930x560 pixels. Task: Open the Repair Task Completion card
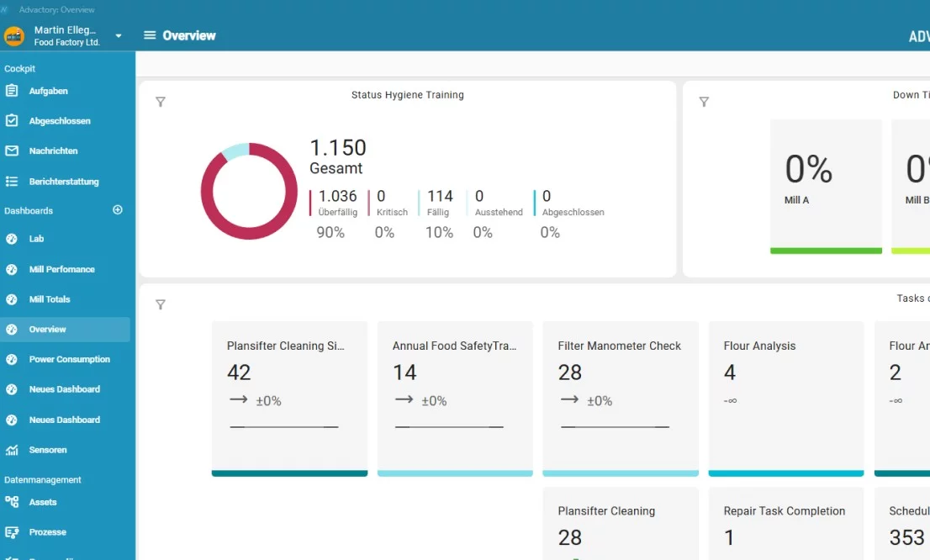coord(786,524)
